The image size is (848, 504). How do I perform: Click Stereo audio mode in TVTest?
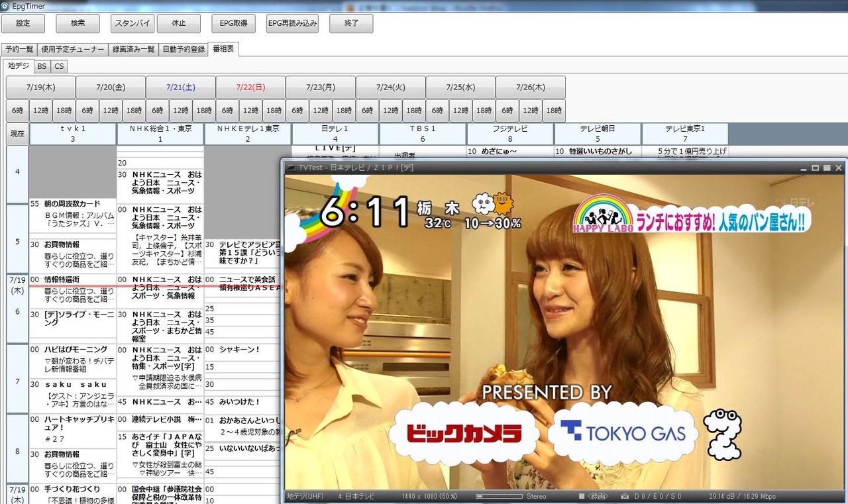(535, 496)
